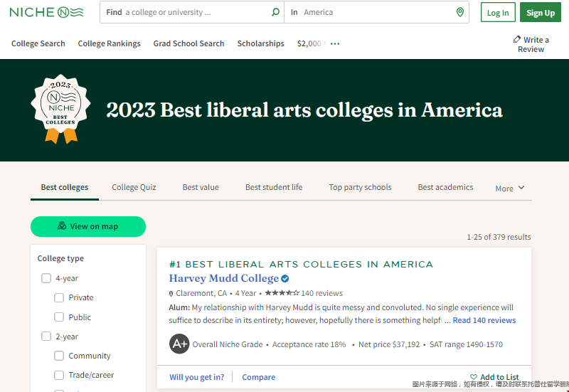
Task: Enable the Private college filter
Action: click(60, 297)
